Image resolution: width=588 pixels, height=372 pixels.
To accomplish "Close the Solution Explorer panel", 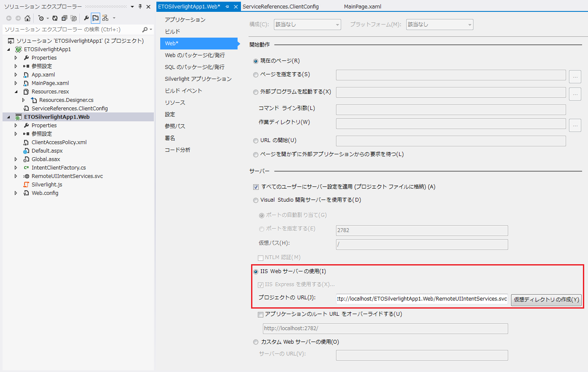I will pos(148,7).
